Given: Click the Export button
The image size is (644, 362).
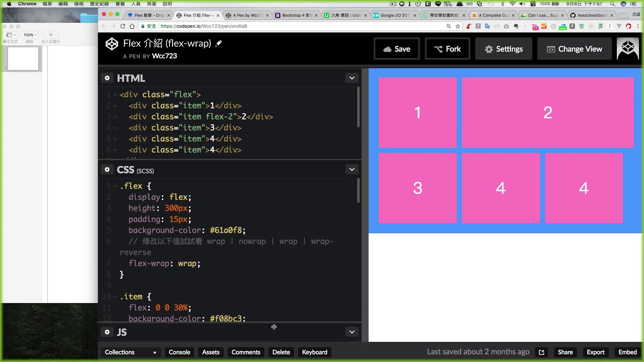Looking at the screenshot, I should 596,352.
